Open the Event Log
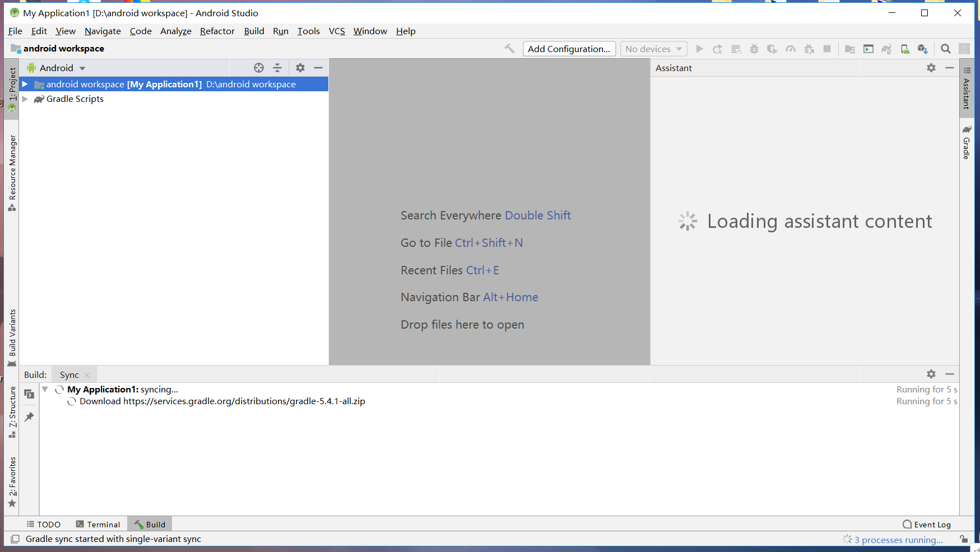 [x=926, y=524]
